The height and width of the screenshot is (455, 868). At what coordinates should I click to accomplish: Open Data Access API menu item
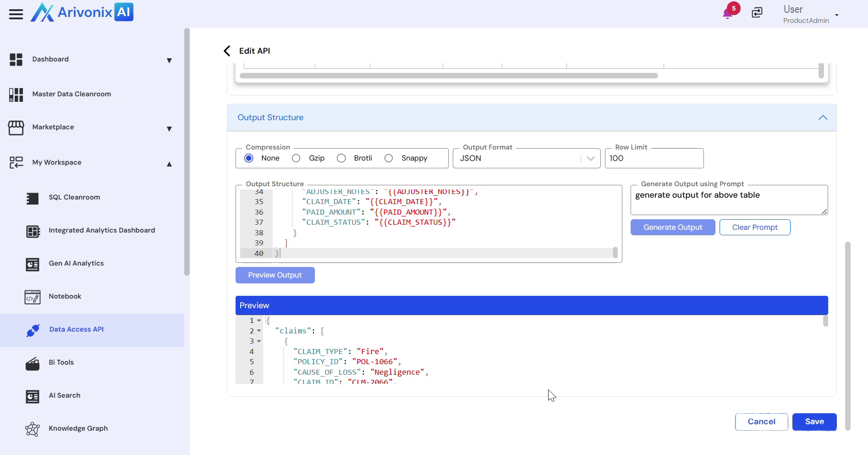point(77,329)
